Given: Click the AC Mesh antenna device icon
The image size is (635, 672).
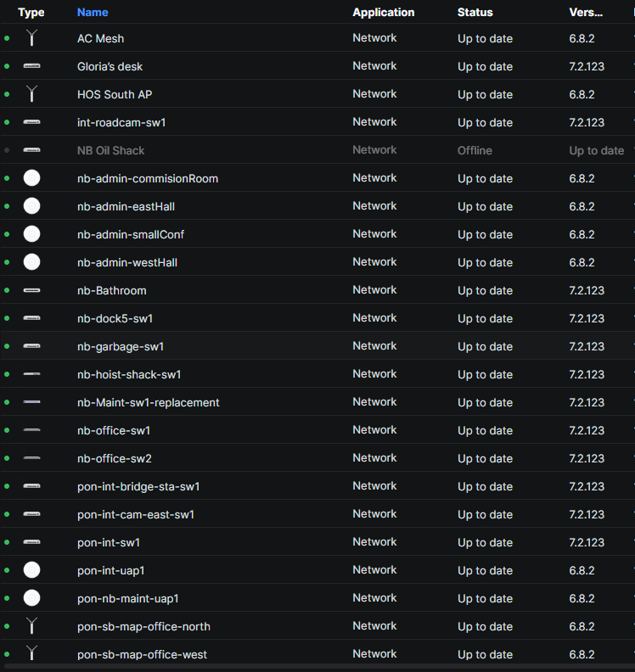Looking at the screenshot, I should pos(31,38).
